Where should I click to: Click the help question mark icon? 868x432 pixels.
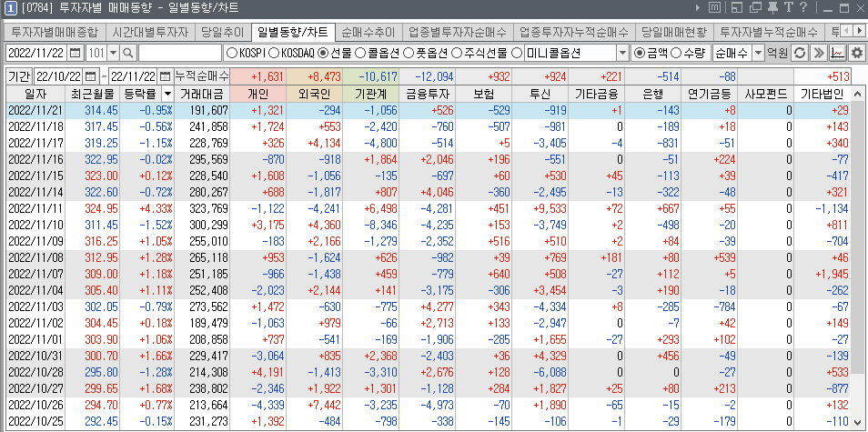(x=802, y=9)
